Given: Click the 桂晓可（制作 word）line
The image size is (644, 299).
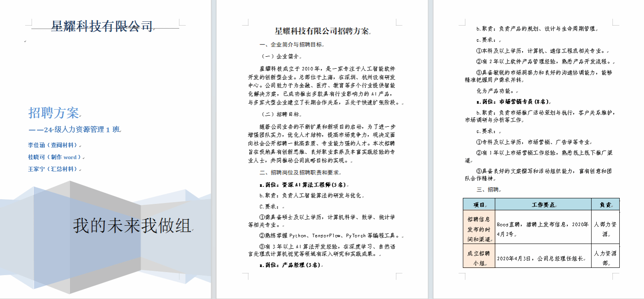Looking at the screenshot, I should [54, 157].
